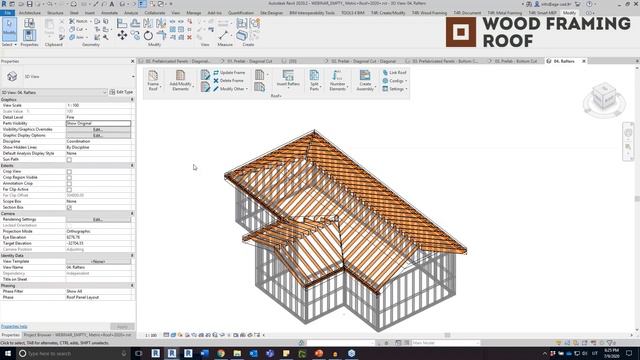
Task: Switch to the Annotate ribbon tab
Action: pyautogui.click(x=109, y=13)
